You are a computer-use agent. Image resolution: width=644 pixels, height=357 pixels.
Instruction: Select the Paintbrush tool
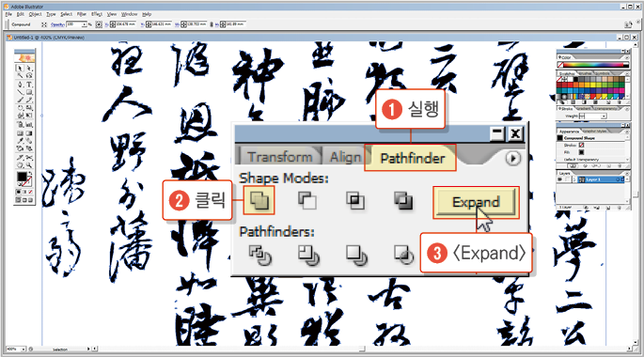click(20, 100)
